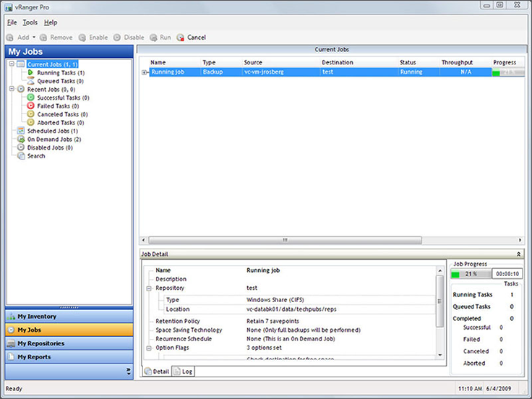Click the navigation pane splitter grip
Image resolution: width=532 pixels, height=399 pixels.
69,307
